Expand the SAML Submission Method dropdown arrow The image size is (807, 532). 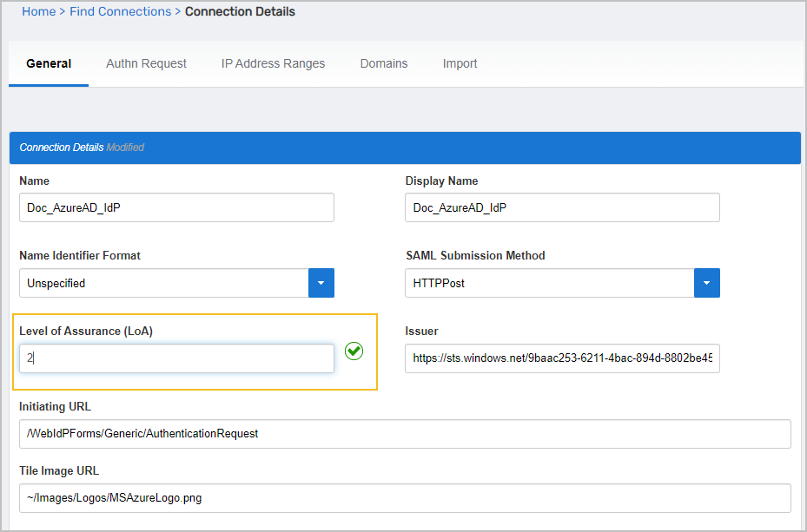[x=706, y=283]
